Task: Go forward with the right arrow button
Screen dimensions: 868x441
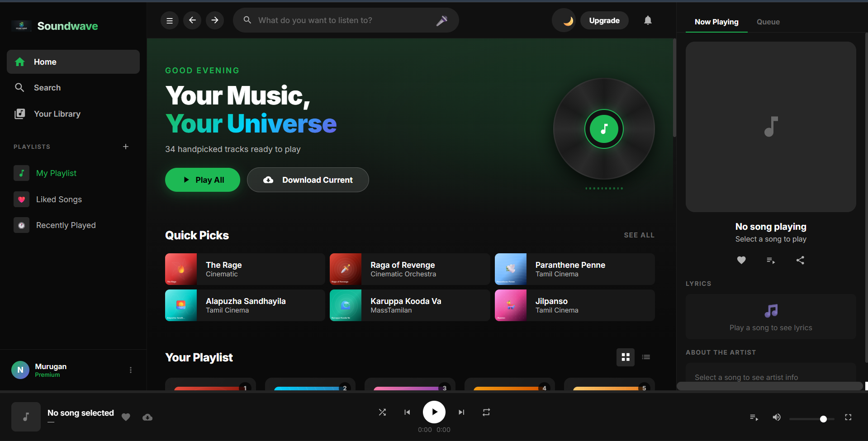Action: click(x=215, y=20)
